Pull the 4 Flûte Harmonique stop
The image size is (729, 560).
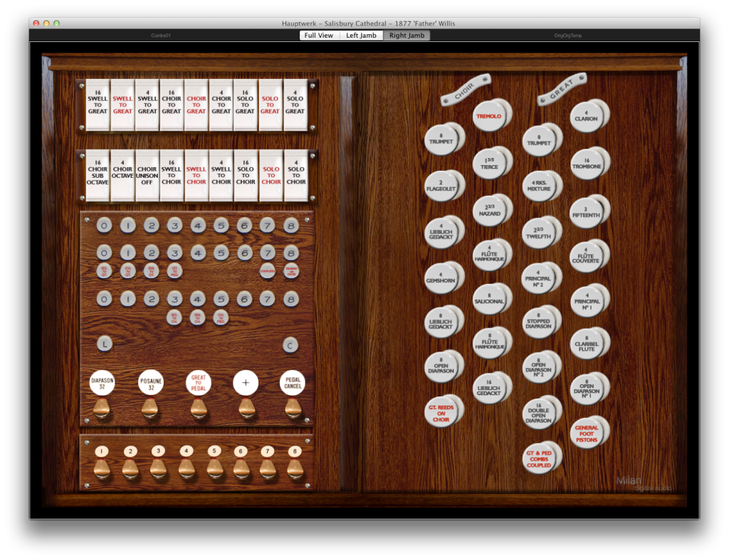pos(489,255)
